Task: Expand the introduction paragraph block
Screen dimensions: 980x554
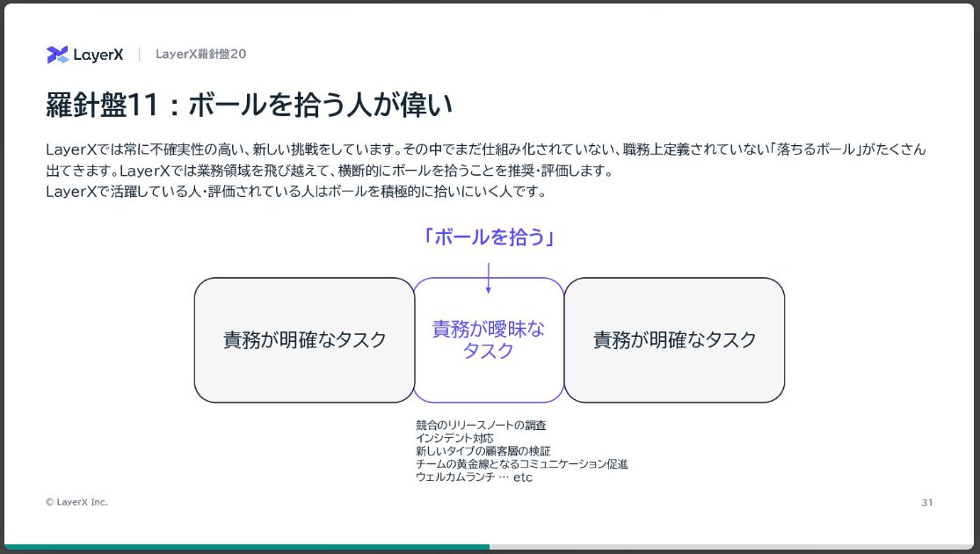Action: [x=488, y=167]
